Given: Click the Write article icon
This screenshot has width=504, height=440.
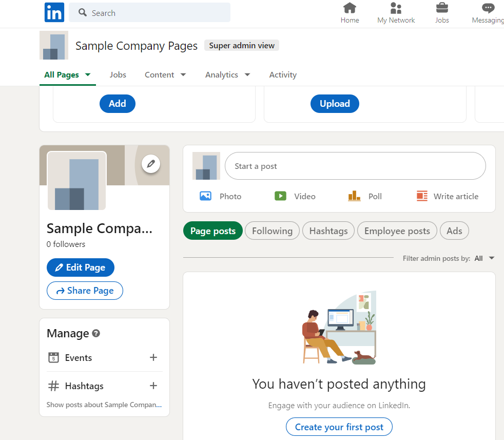Looking at the screenshot, I should (422, 196).
